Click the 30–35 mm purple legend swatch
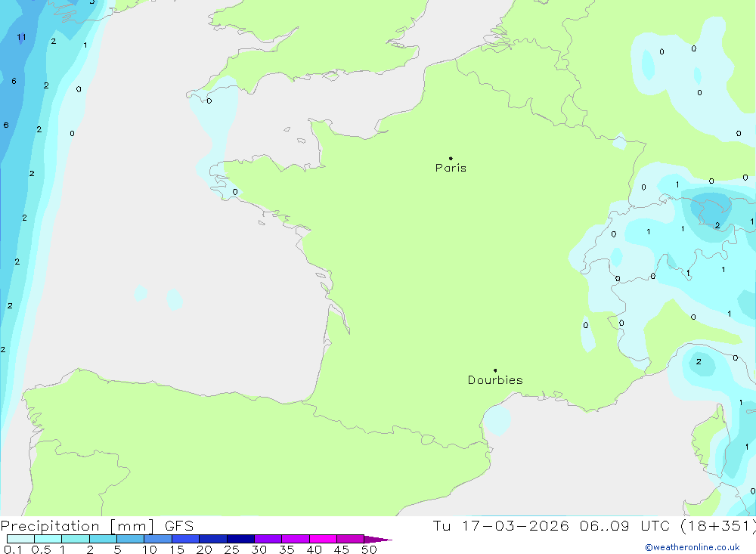This screenshot has width=756, height=554. (x=268, y=539)
